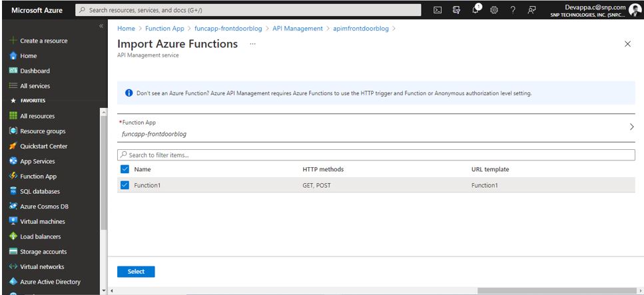
Task: Focus the Search resources, services, and docs box
Action: click(x=248, y=10)
